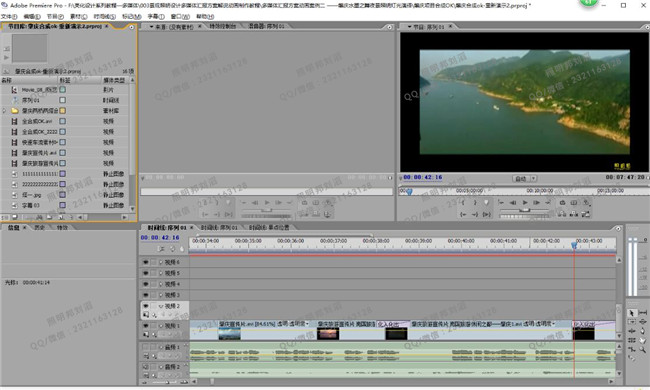The height and width of the screenshot is (390, 650).
Task: Toggle eye visibility for 视频 3 track
Action: (x=146, y=295)
